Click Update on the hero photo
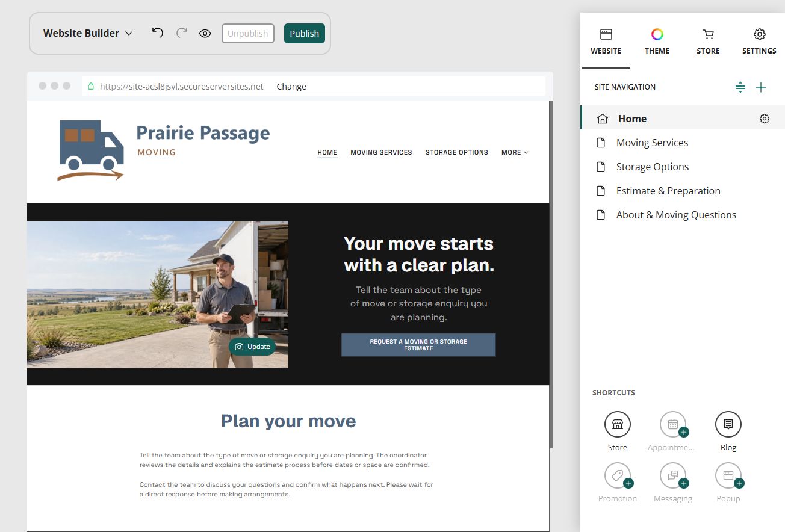785x532 pixels. coord(252,347)
